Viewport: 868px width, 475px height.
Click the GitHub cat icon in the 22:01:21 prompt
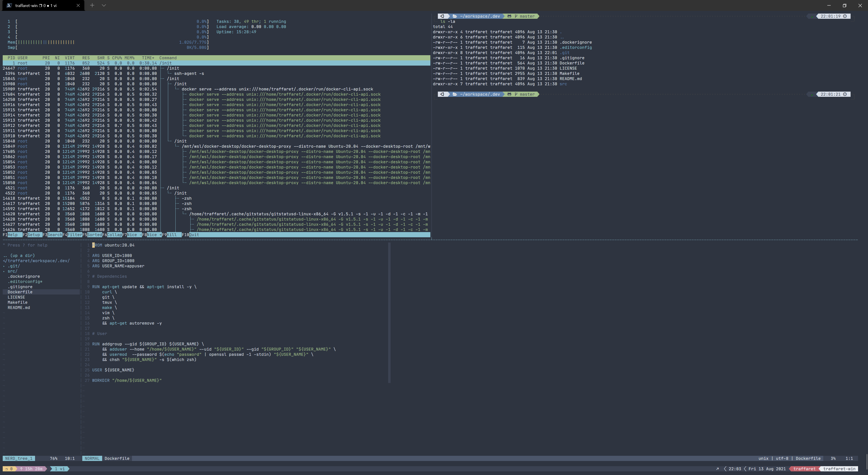click(x=509, y=94)
